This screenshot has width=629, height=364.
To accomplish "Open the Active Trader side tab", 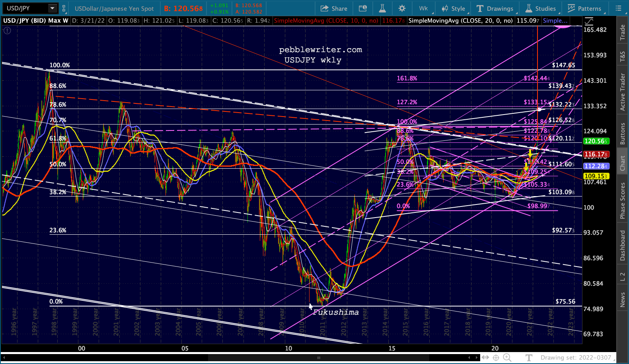I will pos(623,92).
